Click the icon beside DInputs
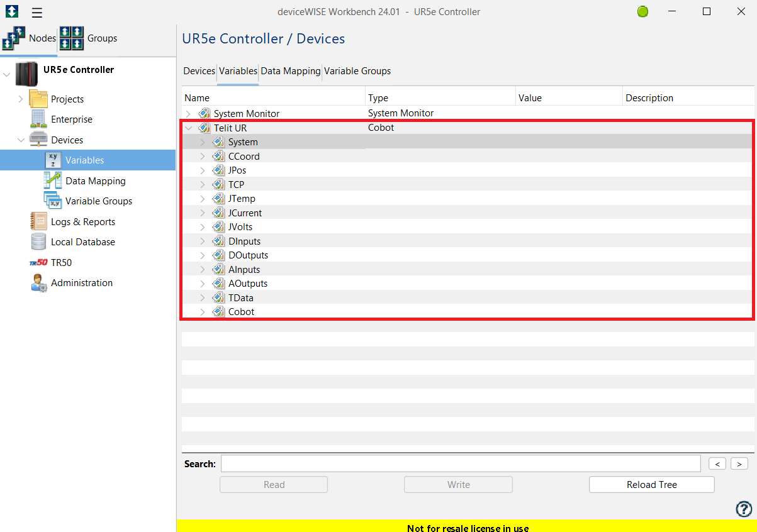757x532 pixels. pyautogui.click(x=218, y=241)
